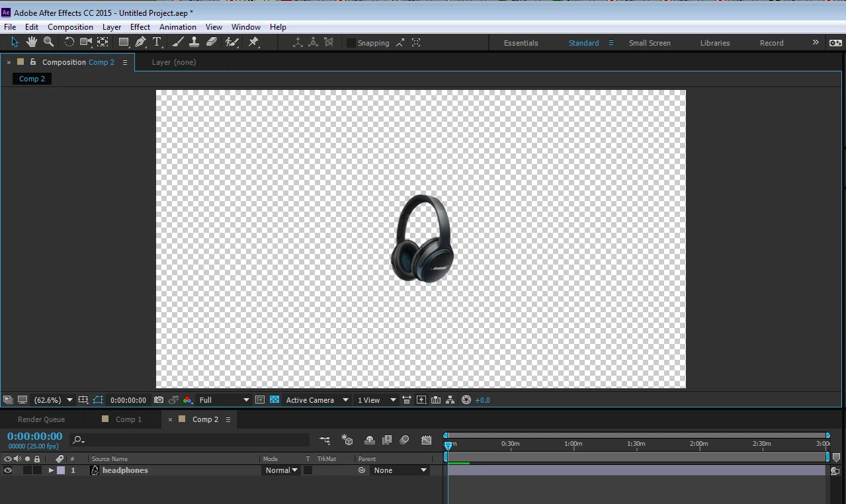The height and width of the screenshot is (504, 846).
Task: Click the Fast Previews lightning icon
Action: pos(421,399)
